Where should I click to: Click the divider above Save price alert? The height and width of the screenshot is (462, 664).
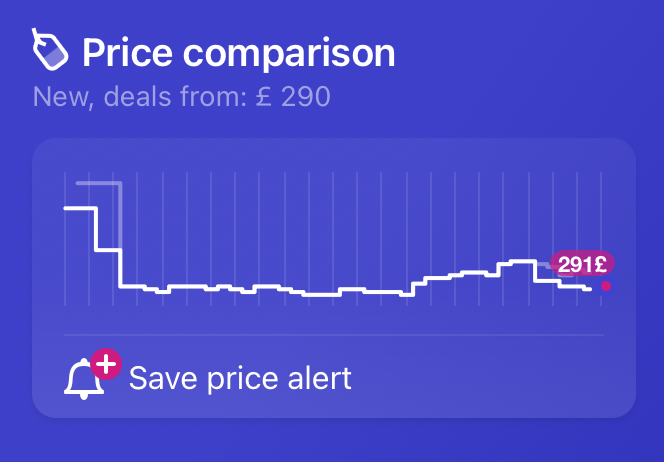333,334
